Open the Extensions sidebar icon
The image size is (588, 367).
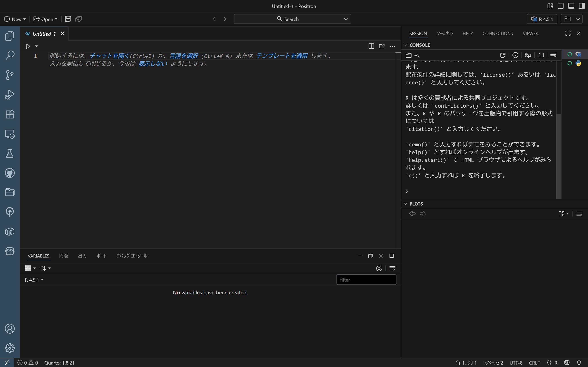pos(10,114)
